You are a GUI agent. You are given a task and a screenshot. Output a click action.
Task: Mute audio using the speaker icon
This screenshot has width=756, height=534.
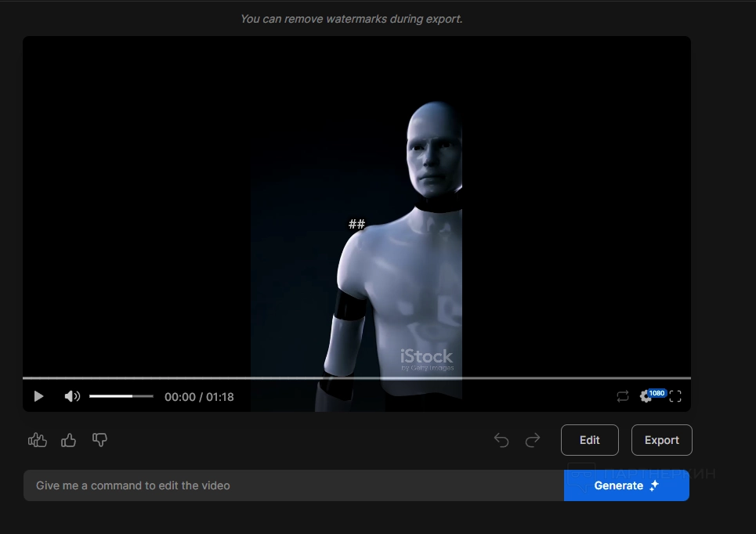coord(72,396)
